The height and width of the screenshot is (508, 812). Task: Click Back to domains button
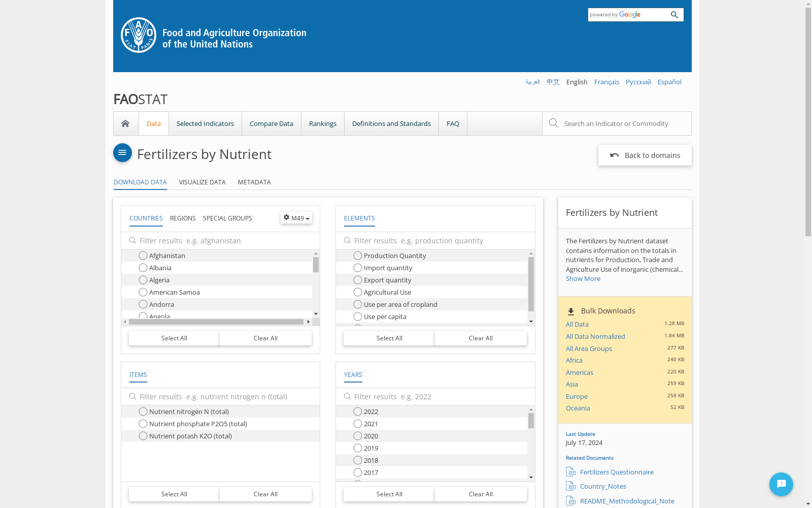645,155
